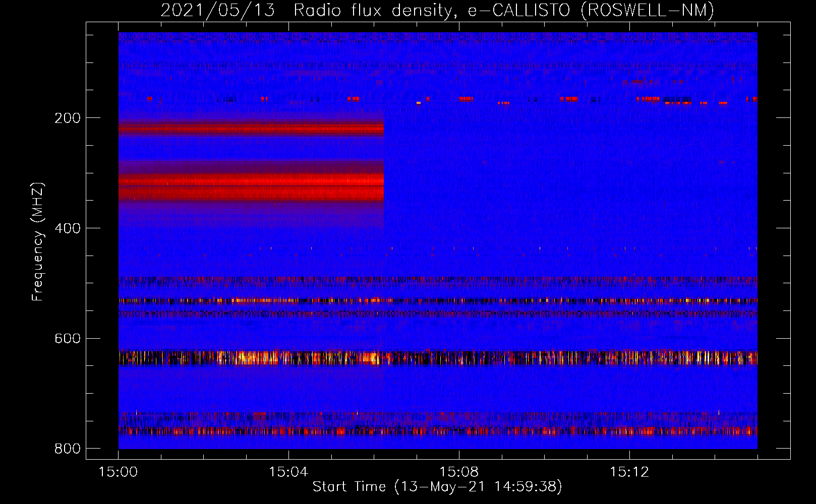Image resolution: width=816 pixels, height=504 pixels.
Task: Click the 15:12 time tick label
Action: [629, 472]
